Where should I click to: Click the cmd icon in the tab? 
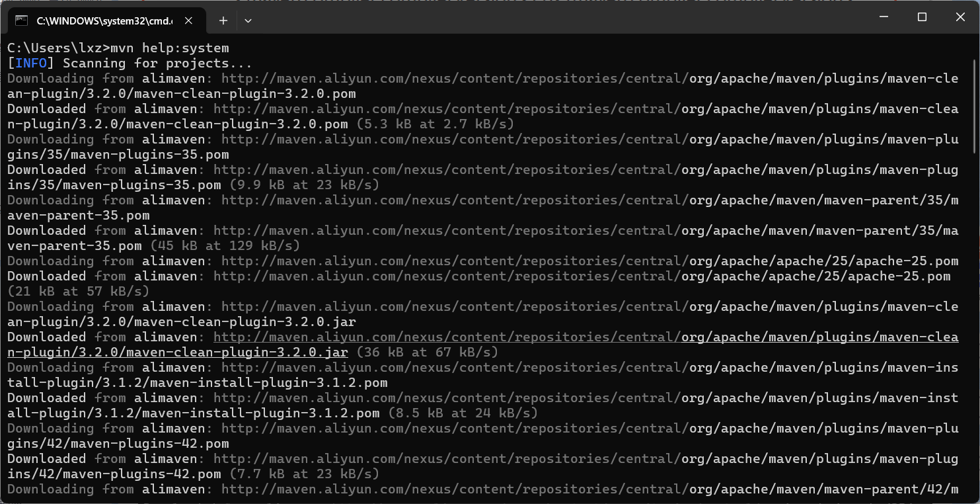[x=21, y=21]
